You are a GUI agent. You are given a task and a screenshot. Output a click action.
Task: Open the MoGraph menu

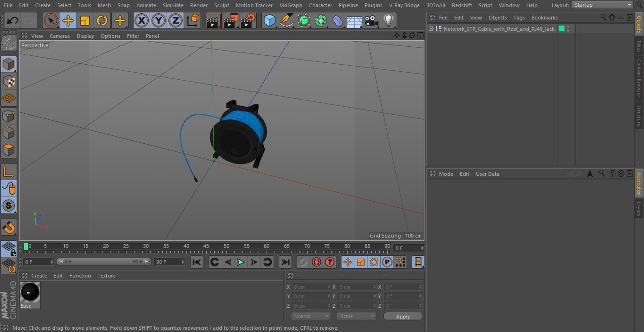pos(290,5)
